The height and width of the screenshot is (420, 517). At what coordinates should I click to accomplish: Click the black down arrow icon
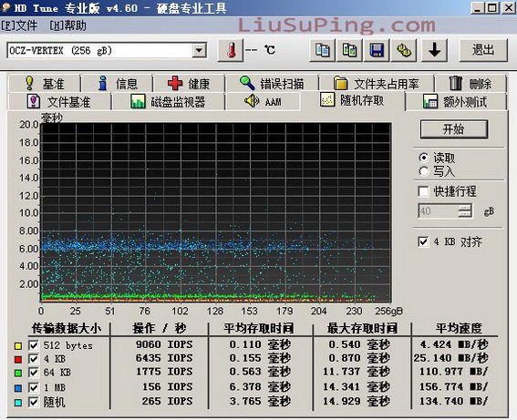435,50
